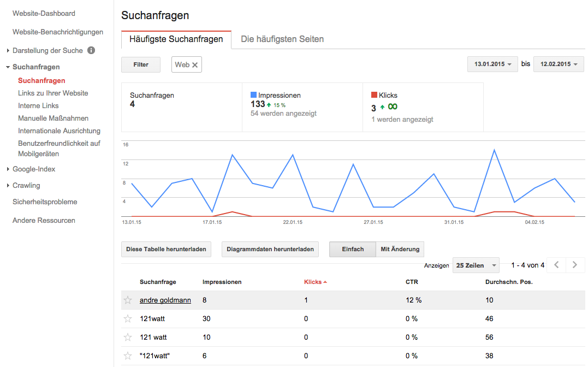Open Crawling in the sidebar
The height and width of the screenshot is (367, 588).
point(26,185)
